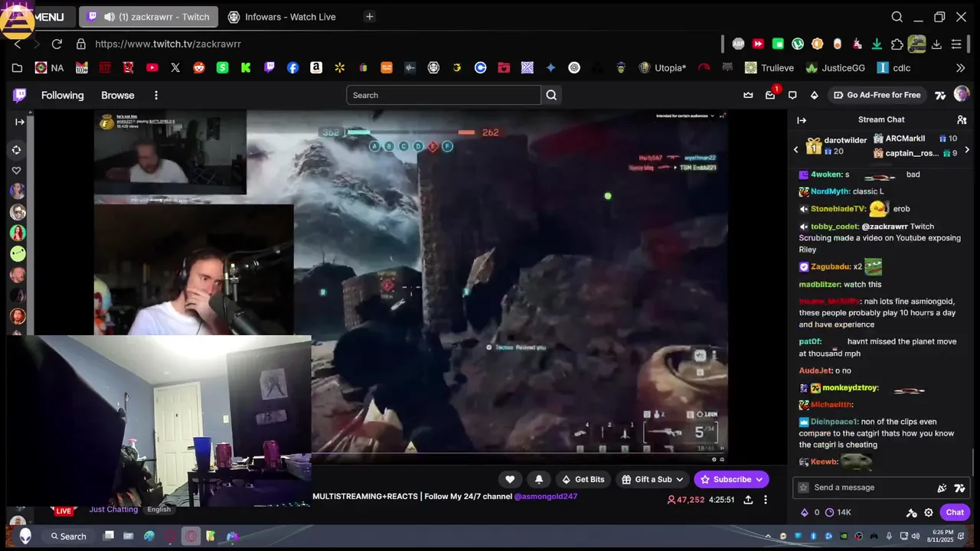Open Twitch notifications inbox with badge
The image size is (980, 551).
point(770,95)
